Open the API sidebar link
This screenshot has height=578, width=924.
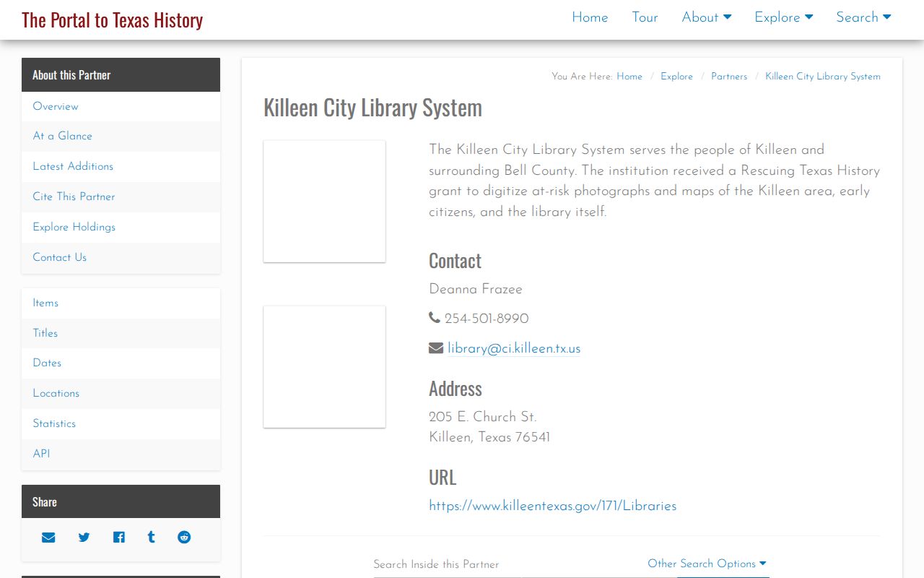[121, 454]
